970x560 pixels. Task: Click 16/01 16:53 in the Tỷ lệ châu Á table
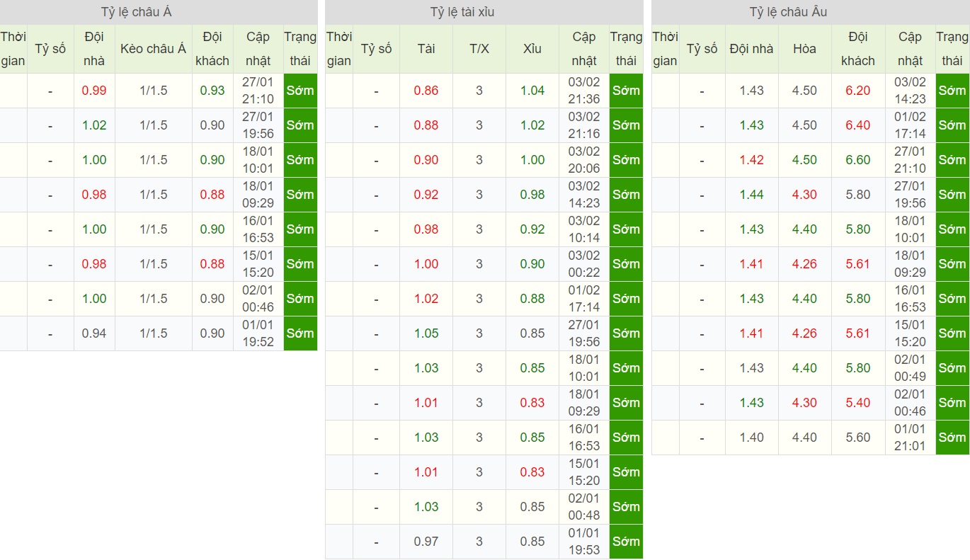click(x=258, y=229)
